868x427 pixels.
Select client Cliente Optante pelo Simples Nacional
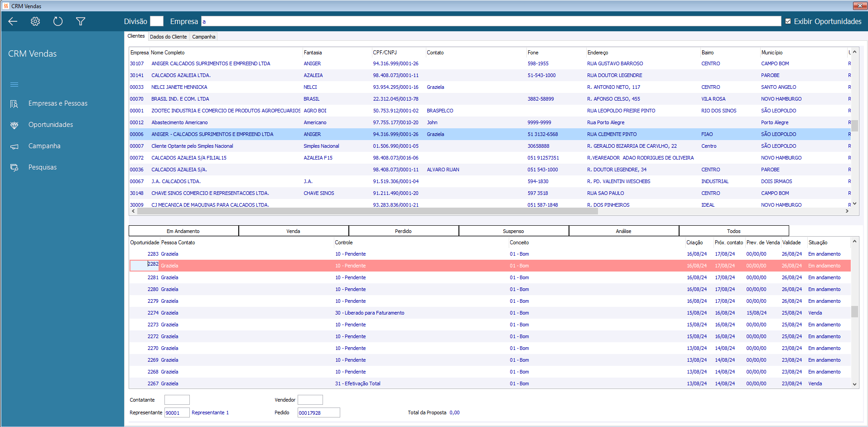[192, 146]
